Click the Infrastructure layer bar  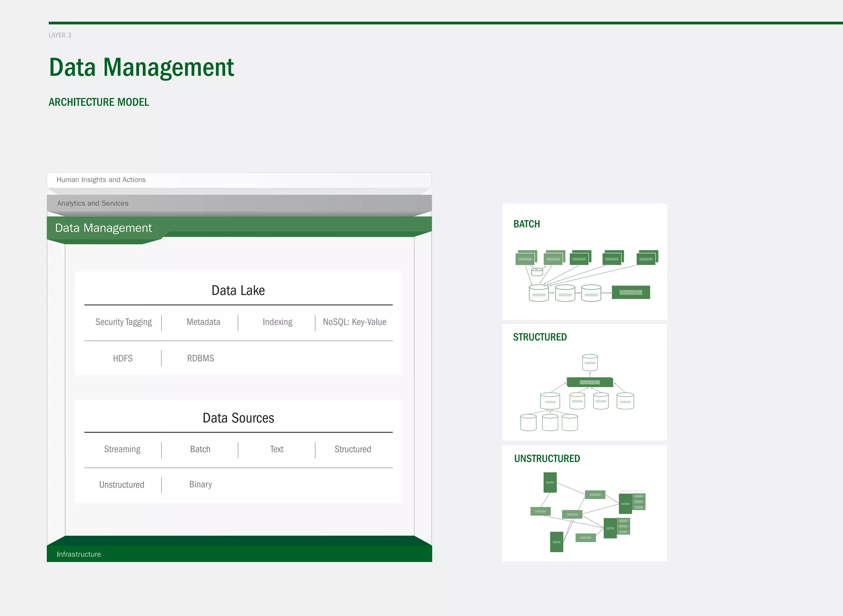tap(79, 554)
